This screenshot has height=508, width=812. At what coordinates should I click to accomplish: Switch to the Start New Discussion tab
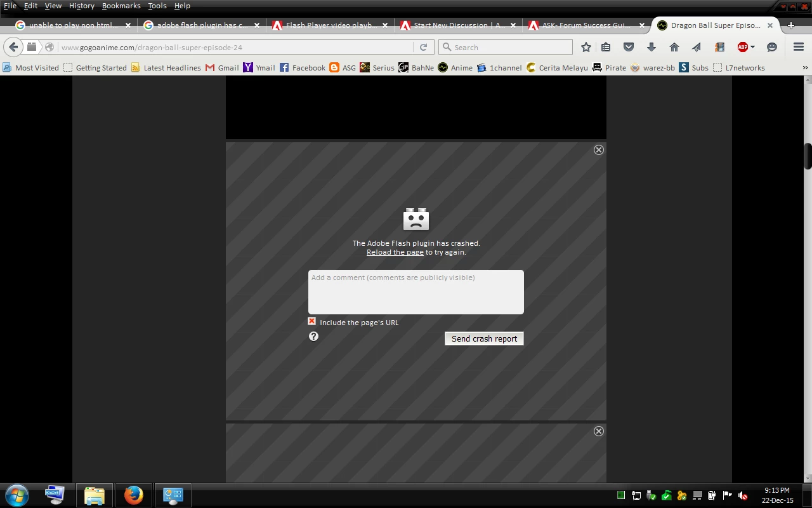click(x=459, y=25)
